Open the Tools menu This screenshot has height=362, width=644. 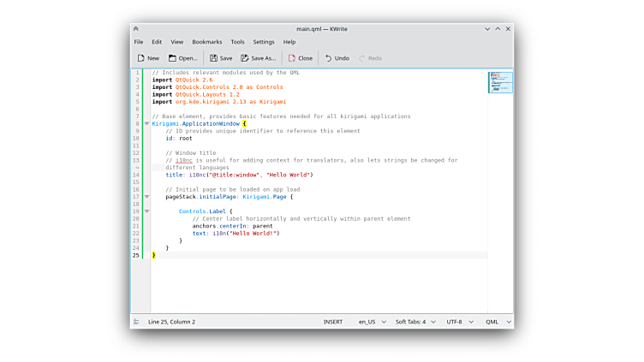pyautogui.click(x=237, y=42)
